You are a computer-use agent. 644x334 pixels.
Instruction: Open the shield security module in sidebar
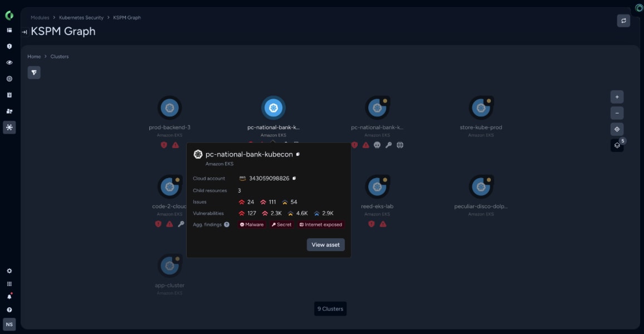tap(9, 46)
